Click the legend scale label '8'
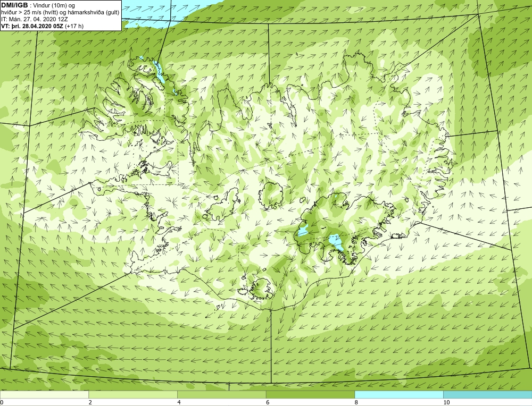 tap(356, 402)
